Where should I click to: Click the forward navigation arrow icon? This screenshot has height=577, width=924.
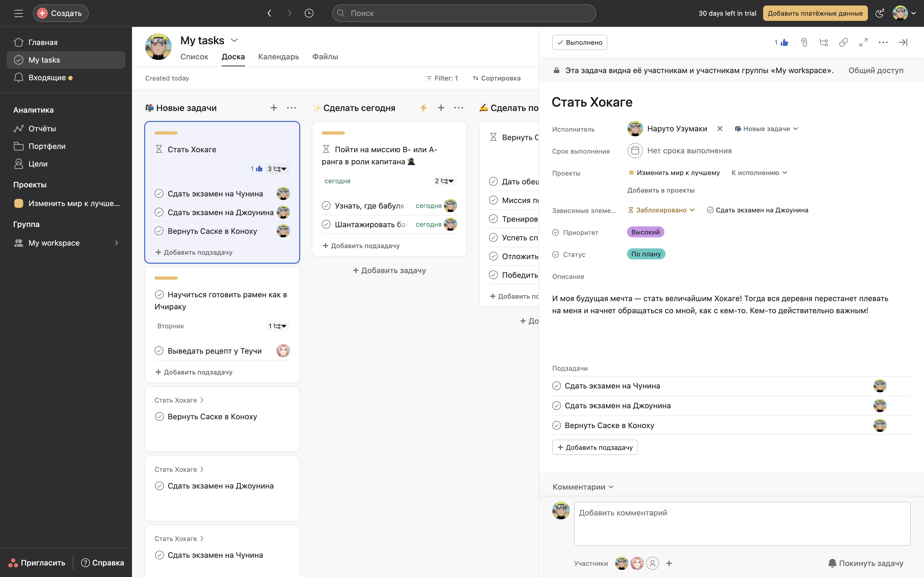pos(289,13)
